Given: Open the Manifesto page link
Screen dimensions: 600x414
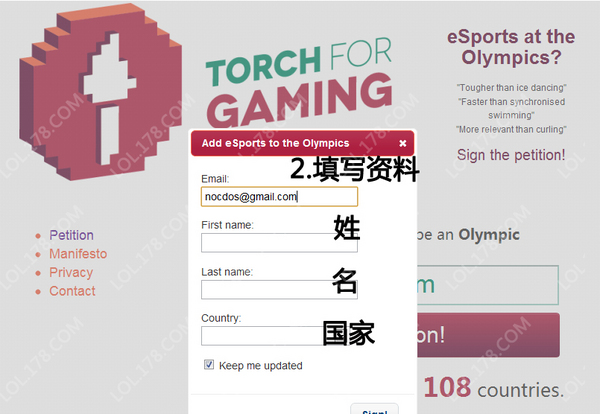Looking at the screenshot, I should (78, 254).
